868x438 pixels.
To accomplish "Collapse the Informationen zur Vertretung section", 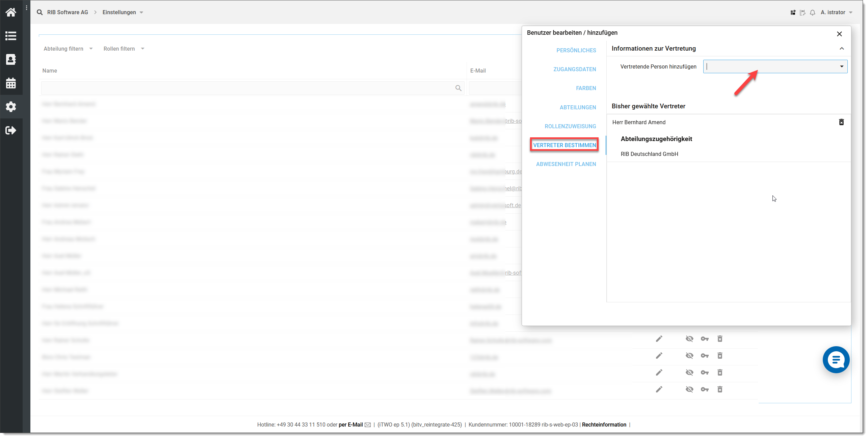I will pyautogui.click(x=842, y=49).
